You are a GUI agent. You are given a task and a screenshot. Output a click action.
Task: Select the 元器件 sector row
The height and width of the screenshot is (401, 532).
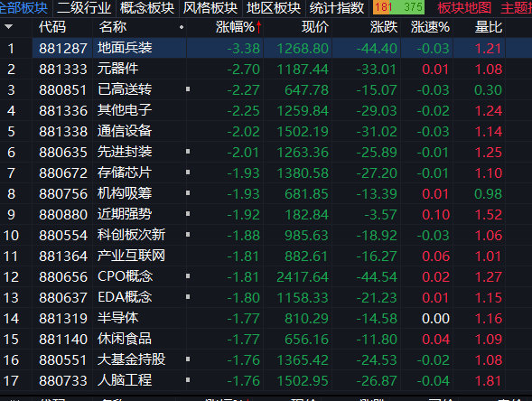pyautogui.click(x=266, y=70)
